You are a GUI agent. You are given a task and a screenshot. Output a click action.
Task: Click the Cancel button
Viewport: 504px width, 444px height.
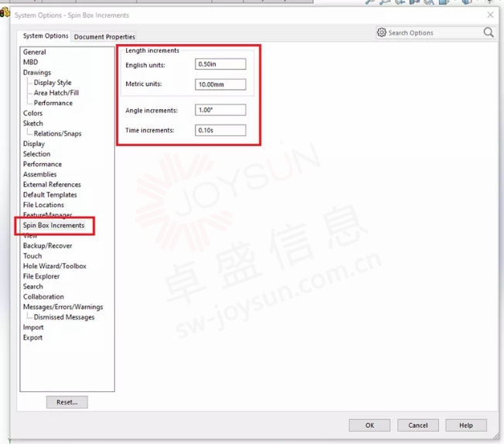point(418,425)
